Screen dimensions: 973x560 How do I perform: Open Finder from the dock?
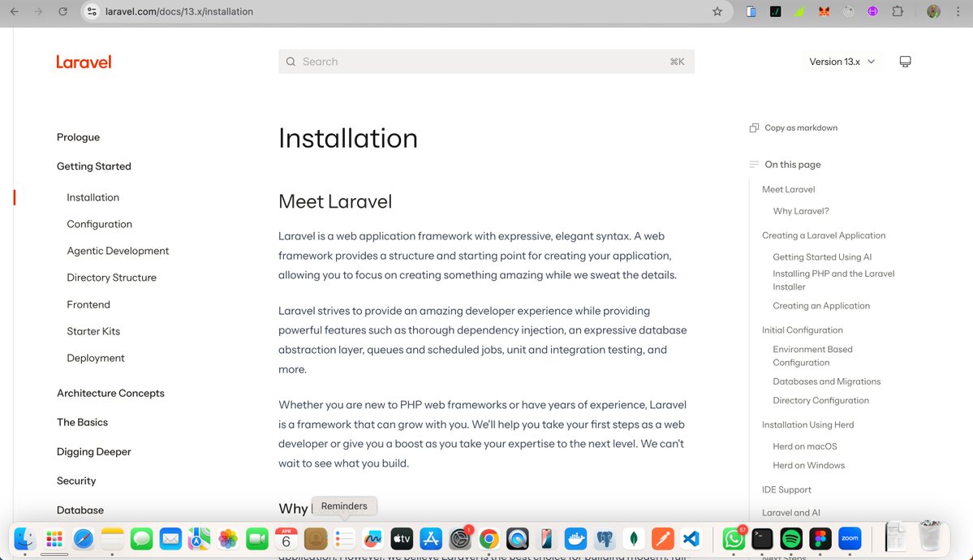point(25,539)
